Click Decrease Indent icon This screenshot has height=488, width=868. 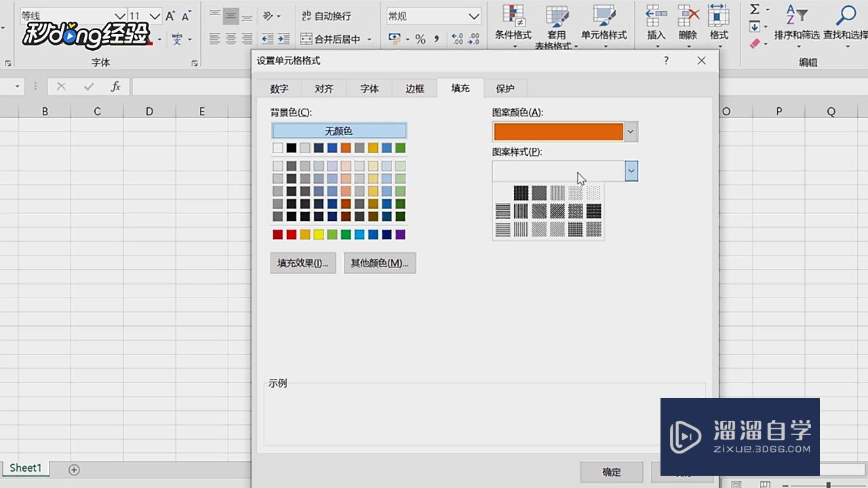click(267, 39)
